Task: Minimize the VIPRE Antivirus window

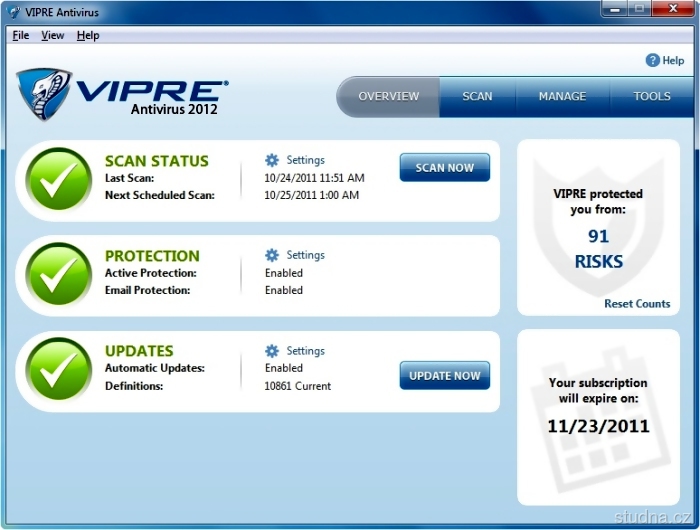Action: pyautogui.click(x=615, y=9)
